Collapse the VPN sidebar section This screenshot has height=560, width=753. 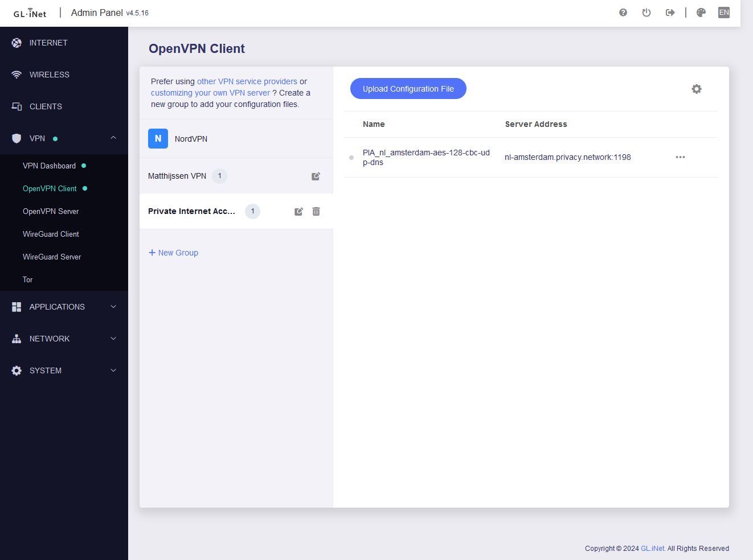113,138
